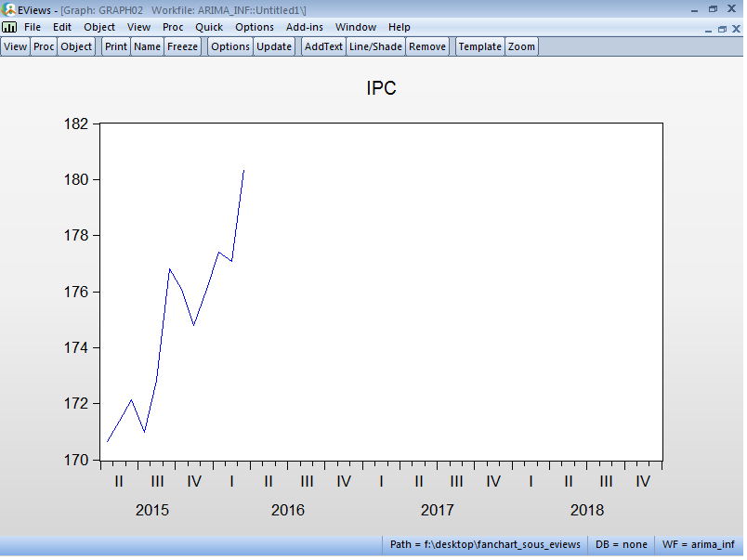Click the 170 y-axis label
Image resolution: width=747 pixels, height=560 pixels.
[76, 460]
